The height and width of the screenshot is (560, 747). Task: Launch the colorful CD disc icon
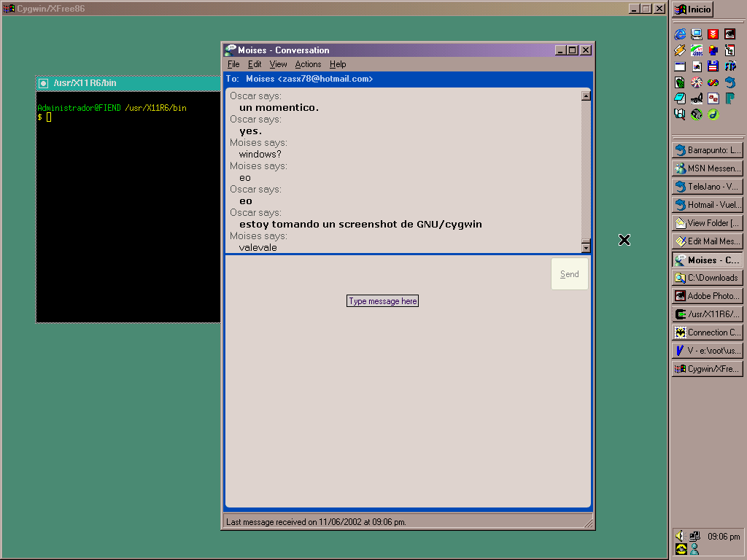click(697, 82)
